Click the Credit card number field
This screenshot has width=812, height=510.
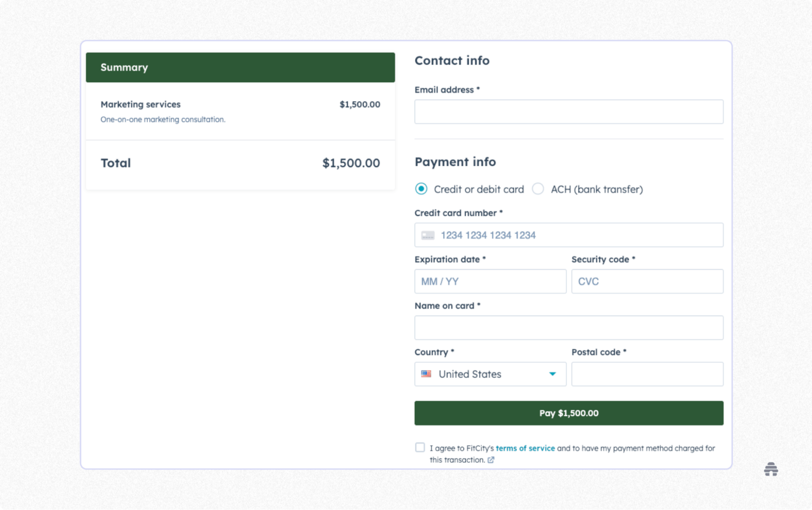(569, 235)
